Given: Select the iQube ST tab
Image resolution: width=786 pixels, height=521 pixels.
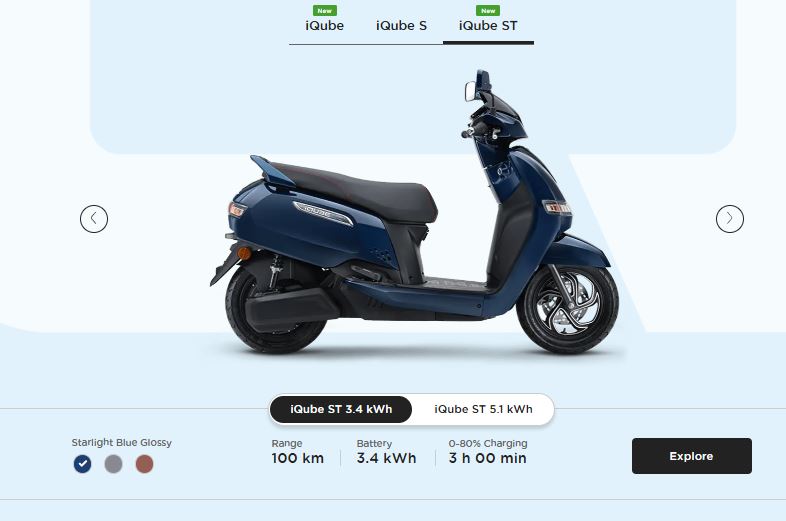Looking at the screenshot, I should (488, 26).
